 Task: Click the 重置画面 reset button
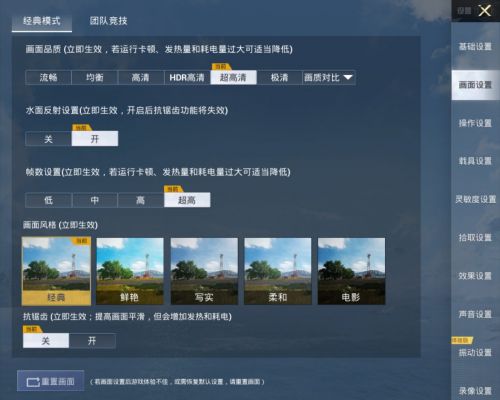pyautogui.click(x=51, y=381)
